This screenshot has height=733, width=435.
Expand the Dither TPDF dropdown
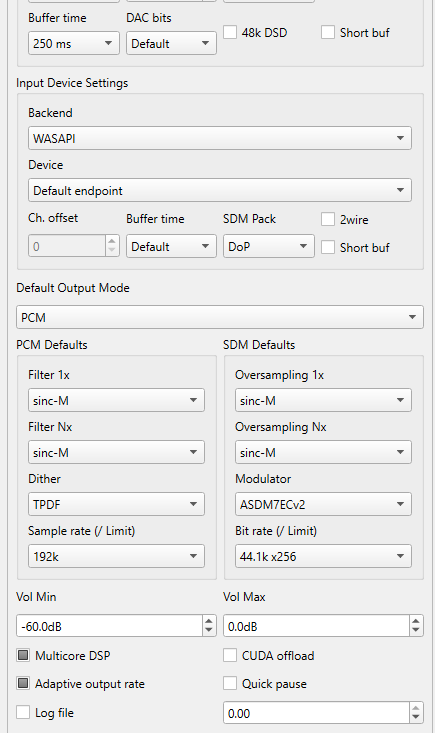116,504
